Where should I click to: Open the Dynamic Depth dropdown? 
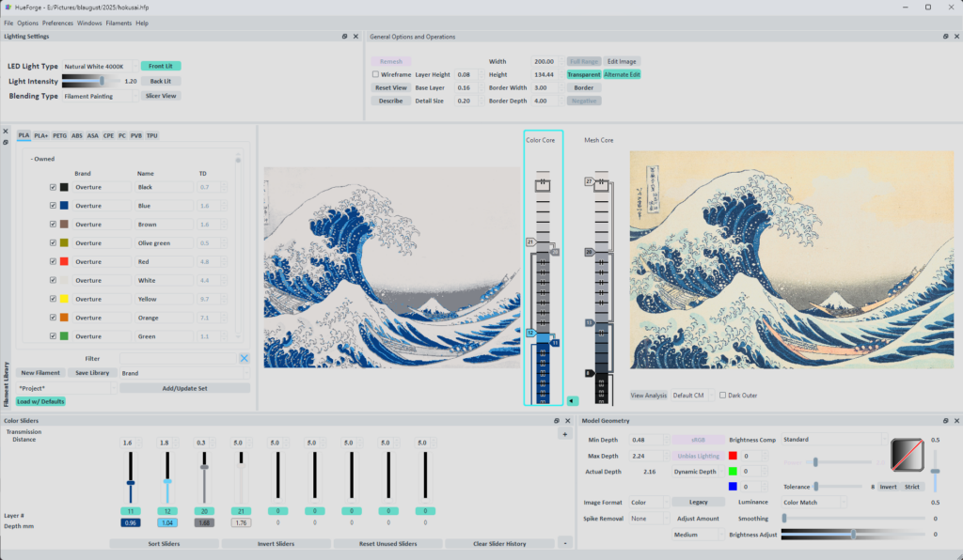(699, 472)
